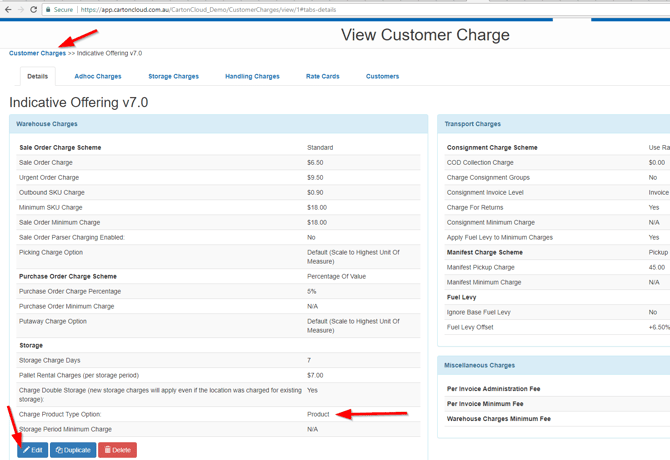Screen dimensions: 670x460
Task: Click the Per Invoice Minimum Fee label
Action: click(x=485, y=404)
